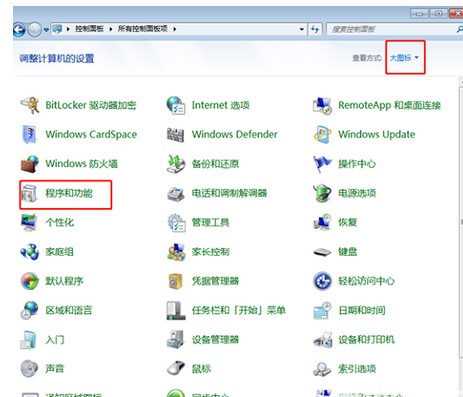Screen dimensions: 463x397
Task: Expand the arrow after 所有控制面板项 in breadcrumb
Action: [174, 29]
